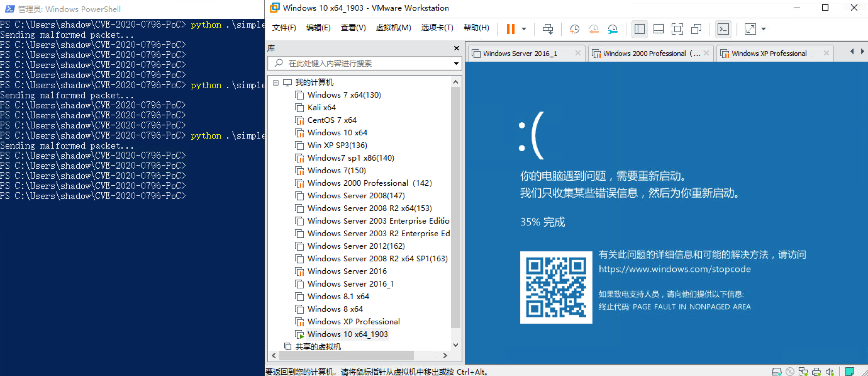Switch to Unity mode
This screenshot has height=376, width=868.
(696, 29)
